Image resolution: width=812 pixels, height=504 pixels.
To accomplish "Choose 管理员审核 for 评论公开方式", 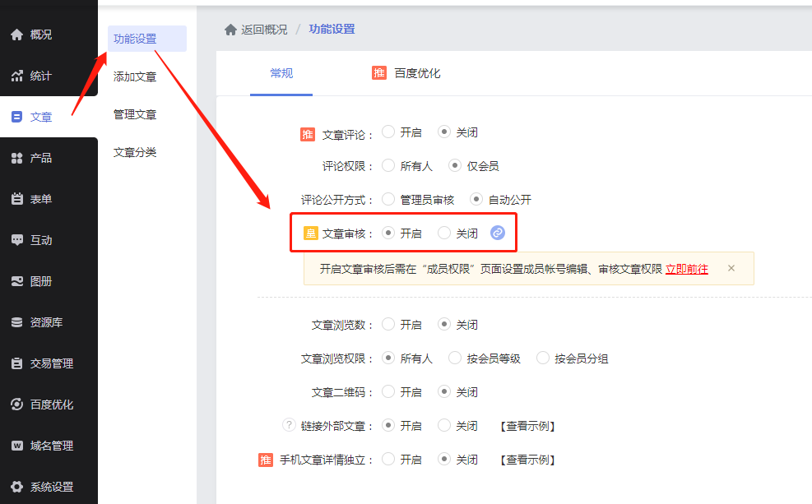I will coord(388,199).
